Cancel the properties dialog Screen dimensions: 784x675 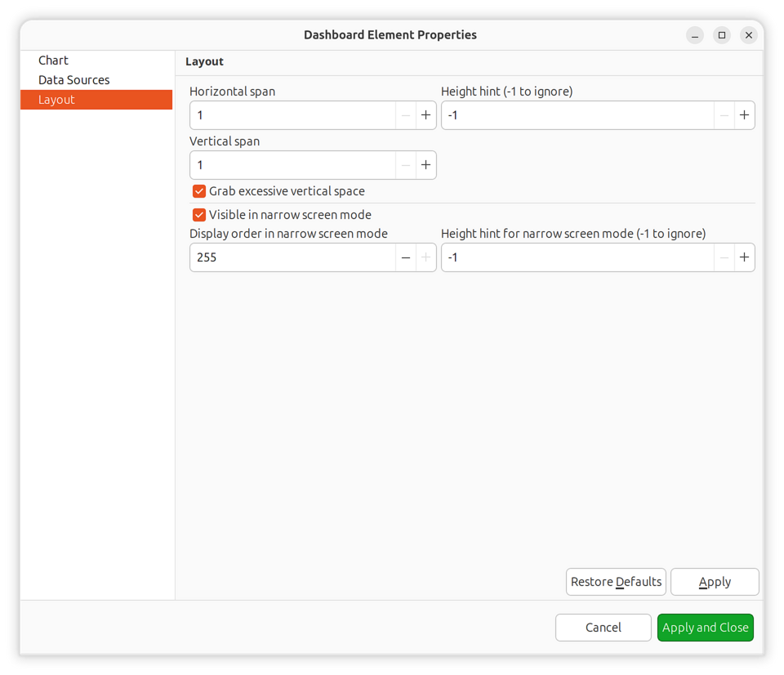pyautogui.click(x=603, y=628)
